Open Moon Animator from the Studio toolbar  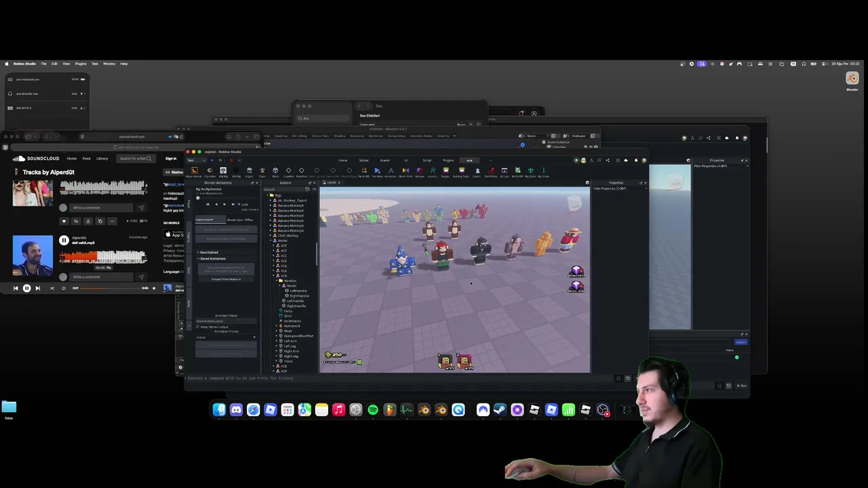pyautogui.click(x=195, y=171)
